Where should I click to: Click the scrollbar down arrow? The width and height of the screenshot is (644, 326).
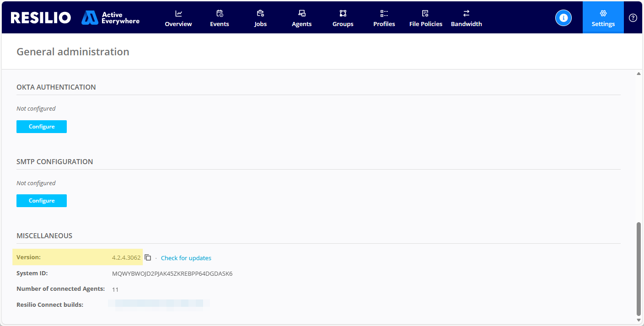pos(639,320)
